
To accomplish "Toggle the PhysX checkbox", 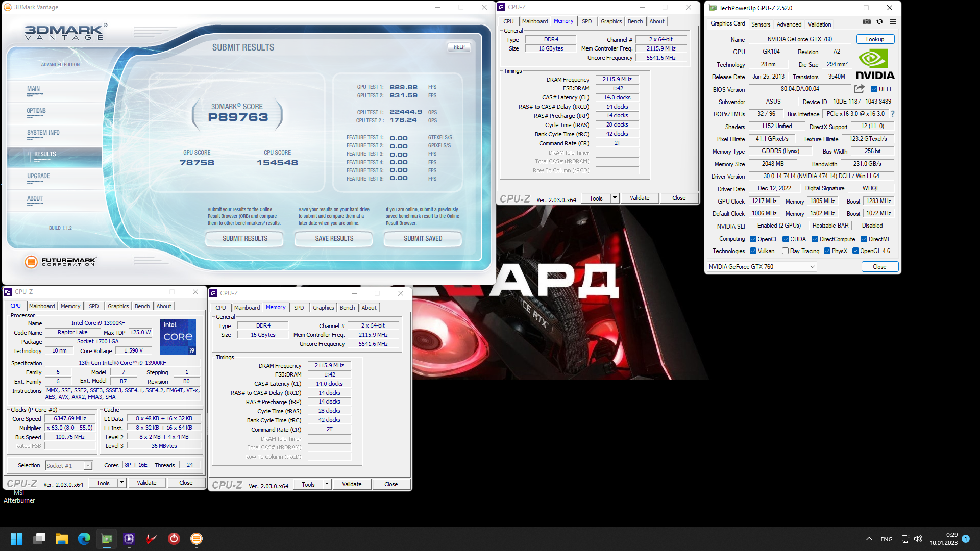I will 827,251.
